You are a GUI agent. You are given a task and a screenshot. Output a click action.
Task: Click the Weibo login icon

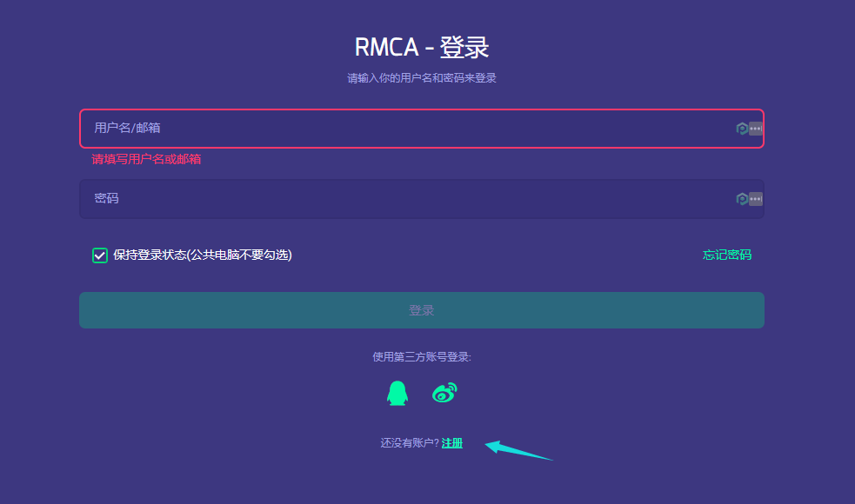pyautogui.click(x=444, y=392)
